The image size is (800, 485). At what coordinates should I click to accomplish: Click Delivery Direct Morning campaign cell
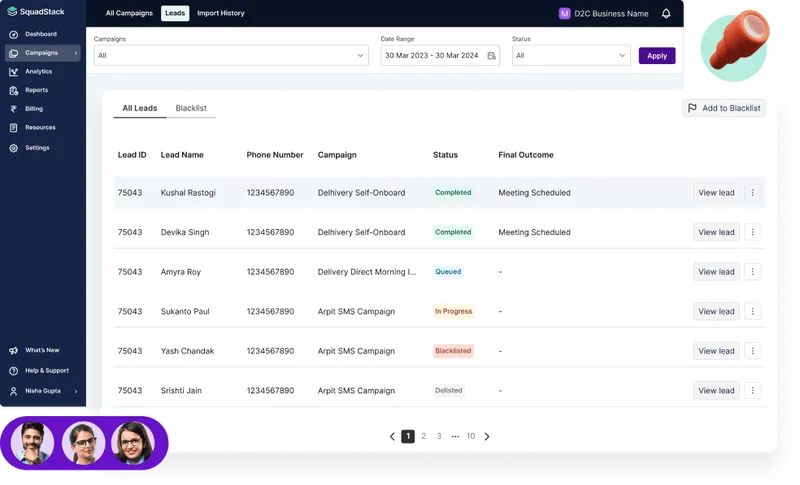click(x=367, y=272)
